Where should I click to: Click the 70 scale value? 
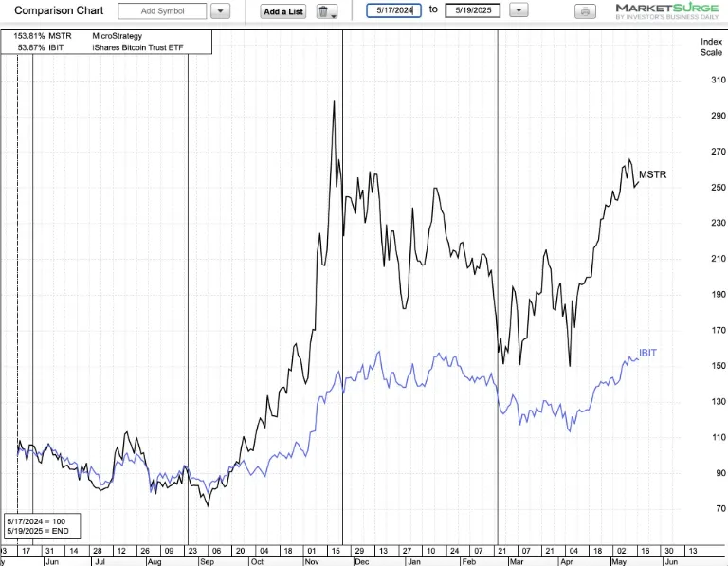pos(720,509)
